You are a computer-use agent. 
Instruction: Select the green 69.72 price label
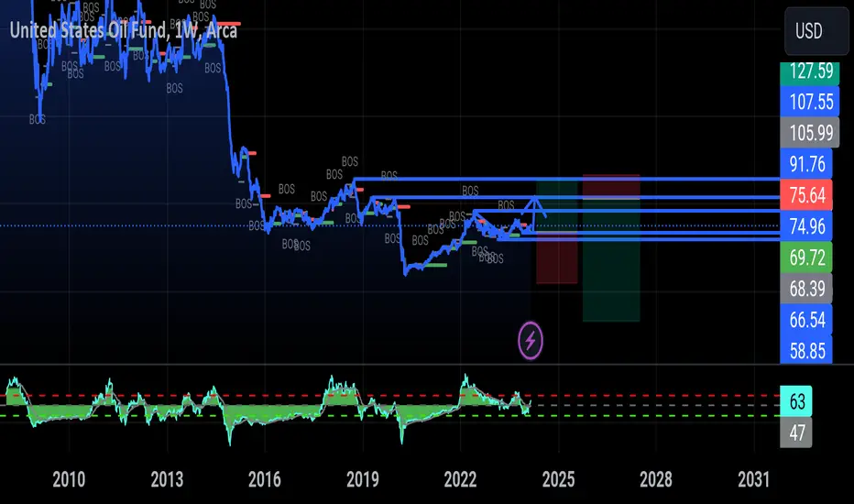806,257
